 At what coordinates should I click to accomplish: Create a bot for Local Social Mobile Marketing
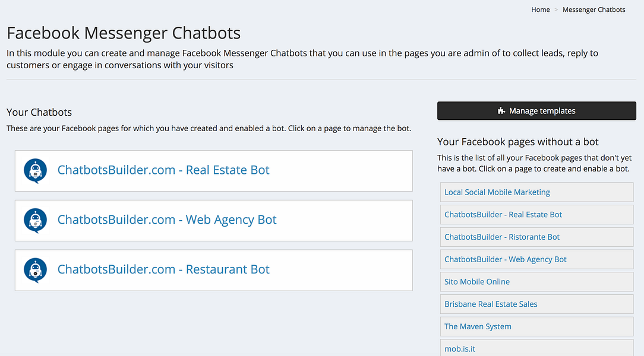(x=497, y=192)
